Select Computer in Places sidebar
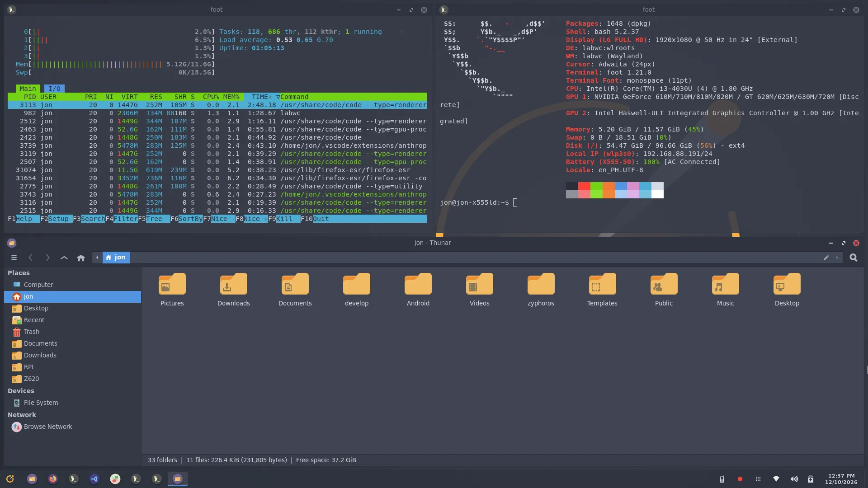This screenshot has height=488, width=868. tap(72, 285)
